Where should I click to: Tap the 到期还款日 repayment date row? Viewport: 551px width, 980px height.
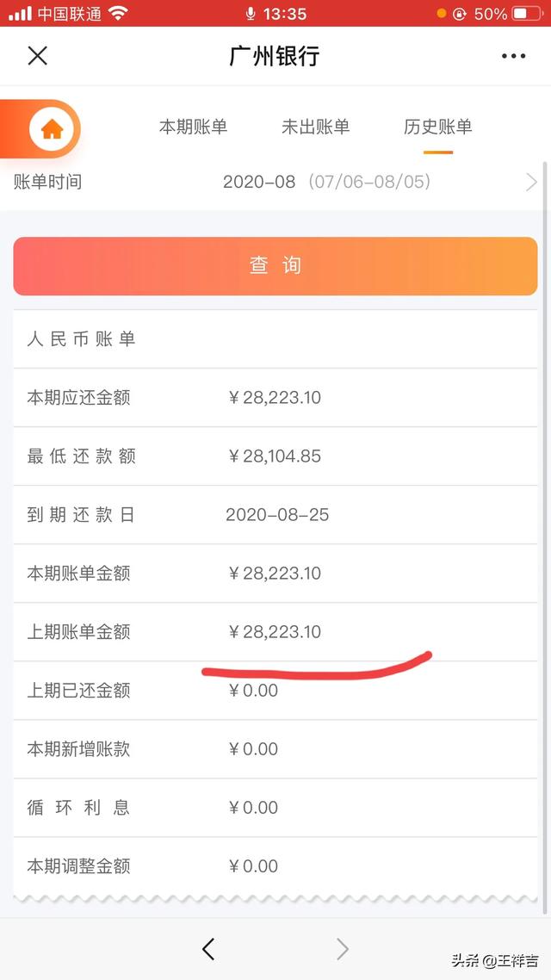click(x=275, y=514)
